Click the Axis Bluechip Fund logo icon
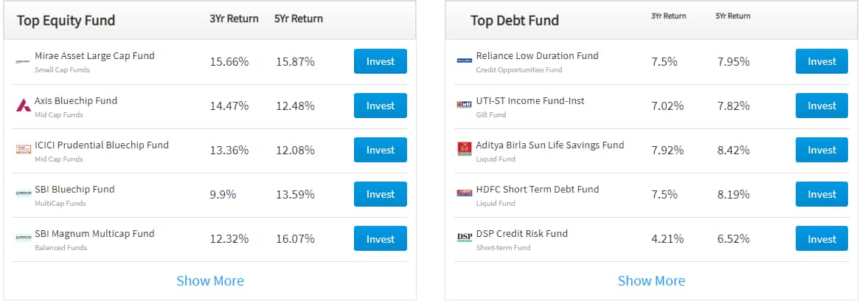The image size is (868, 307). [24, 106]
